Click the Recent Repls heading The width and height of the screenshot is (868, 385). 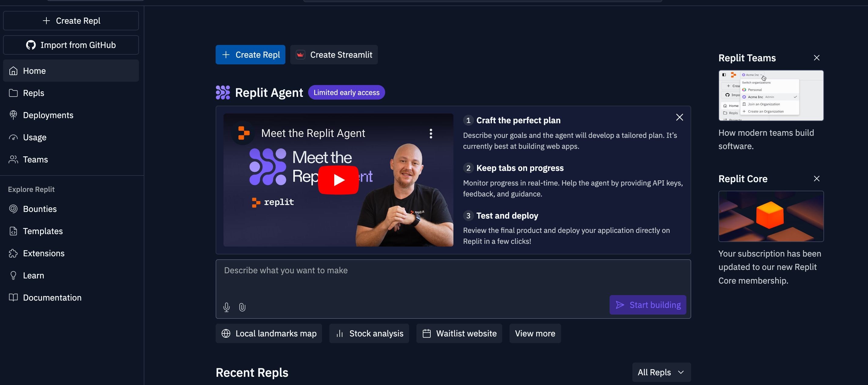click(252, 373)
